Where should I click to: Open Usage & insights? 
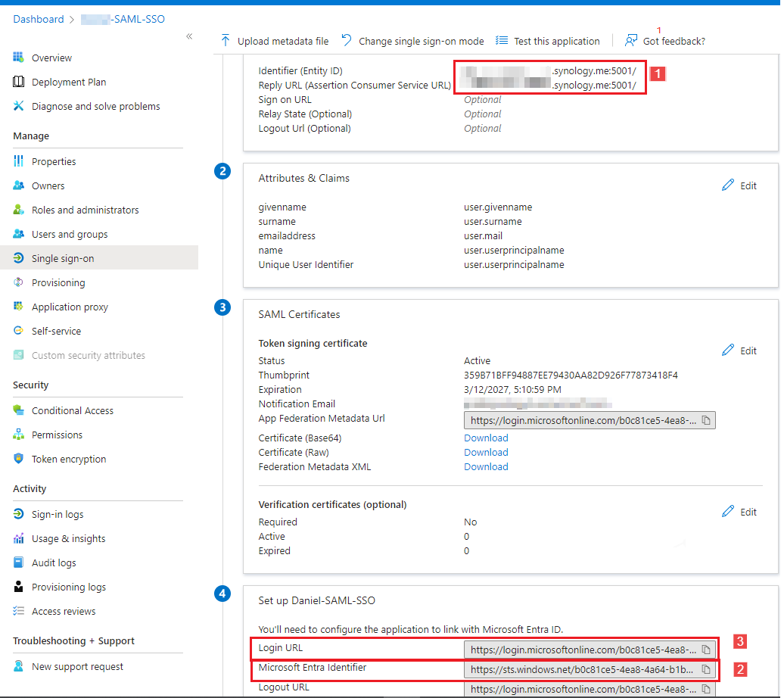click(69, 539)
